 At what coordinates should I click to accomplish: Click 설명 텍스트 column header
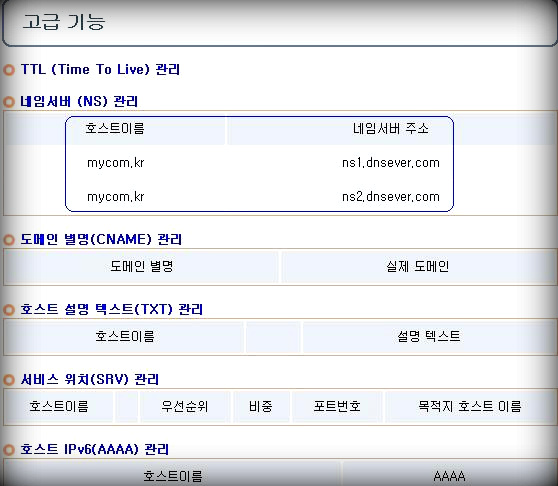[429, 336]
